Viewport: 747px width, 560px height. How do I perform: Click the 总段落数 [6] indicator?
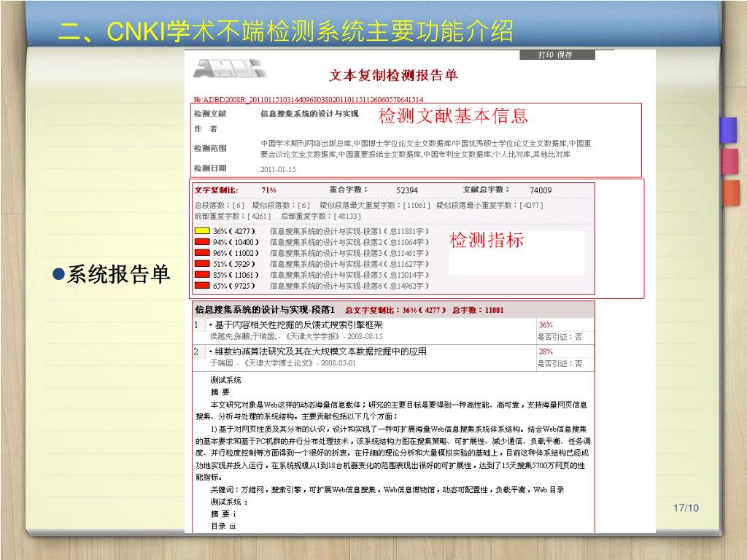pyautogui.click(x=219, y=205)
